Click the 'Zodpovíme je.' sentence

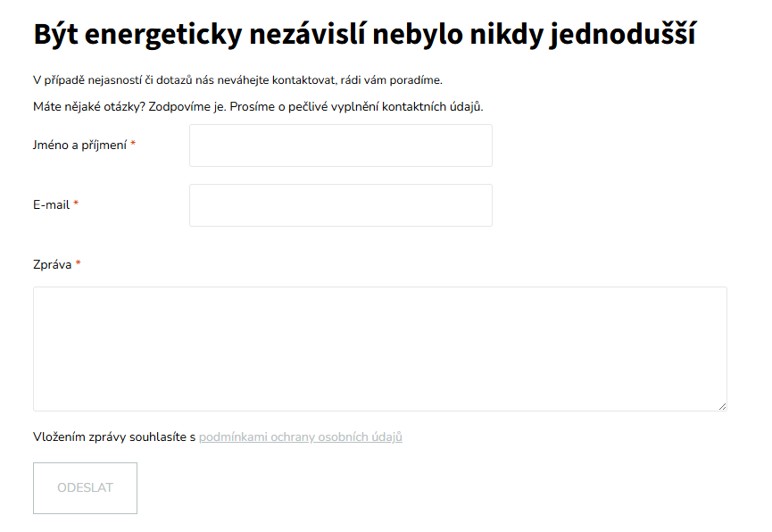(183, 107)
